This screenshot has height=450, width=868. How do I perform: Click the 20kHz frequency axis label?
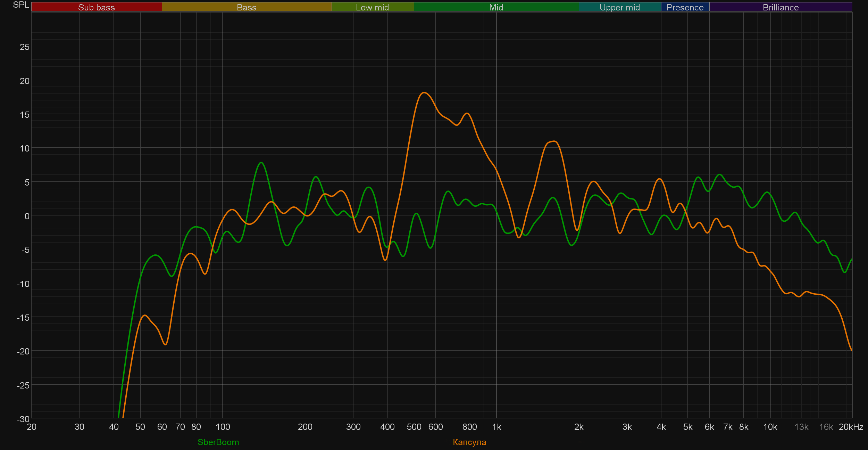(851, 427)
